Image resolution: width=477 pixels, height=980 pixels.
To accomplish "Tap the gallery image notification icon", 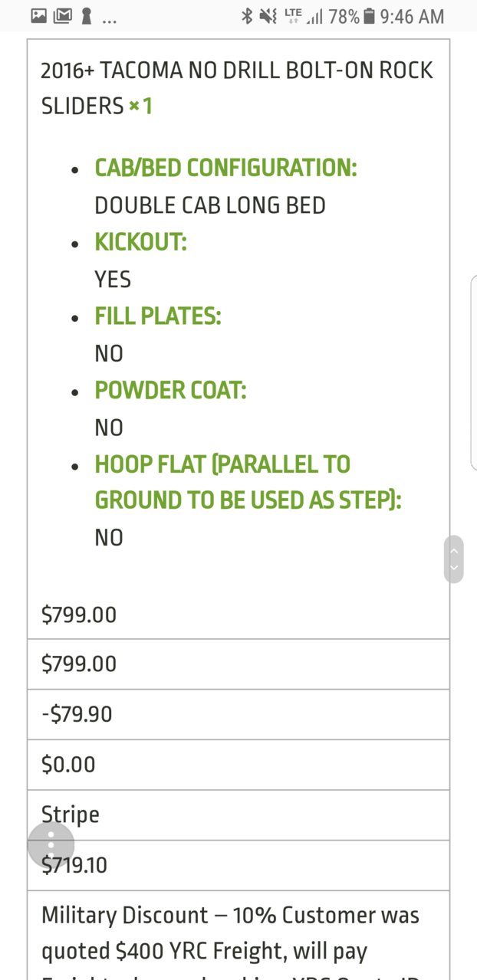I will pyautogui.click(x=38, y=16).
